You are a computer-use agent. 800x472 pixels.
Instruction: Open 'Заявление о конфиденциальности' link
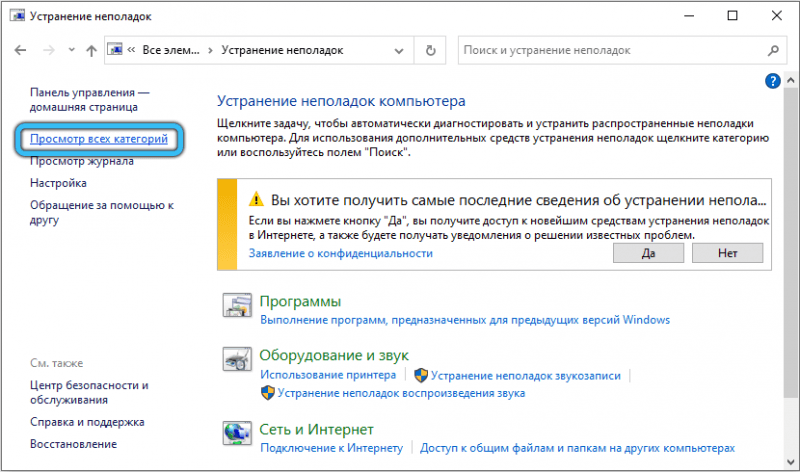340,253
